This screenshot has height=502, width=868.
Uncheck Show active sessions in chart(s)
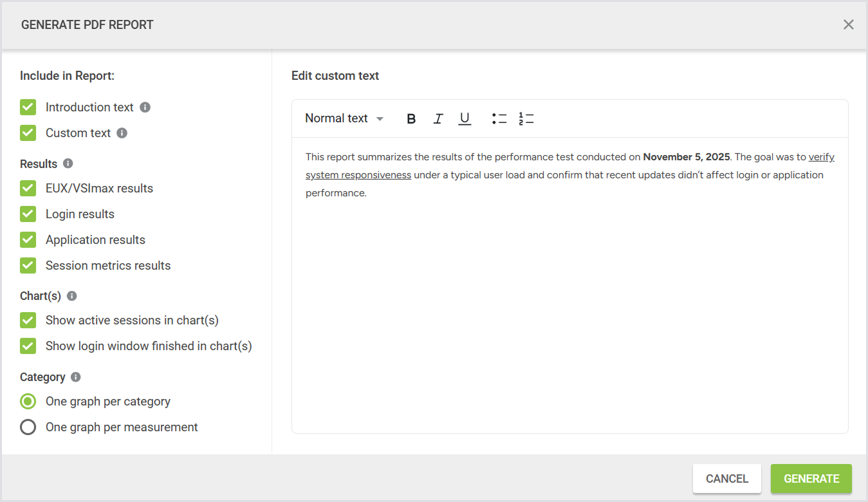click(x=28, y=321)
